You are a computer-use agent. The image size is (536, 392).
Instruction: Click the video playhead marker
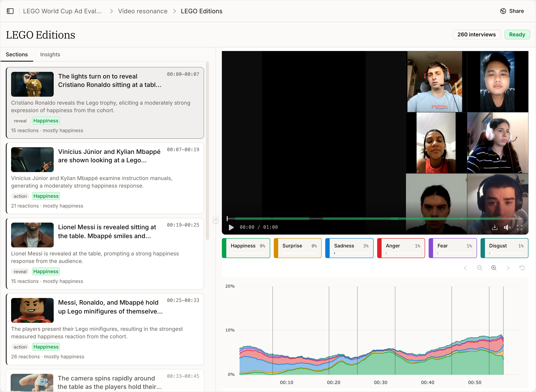(x=227, y=219)
